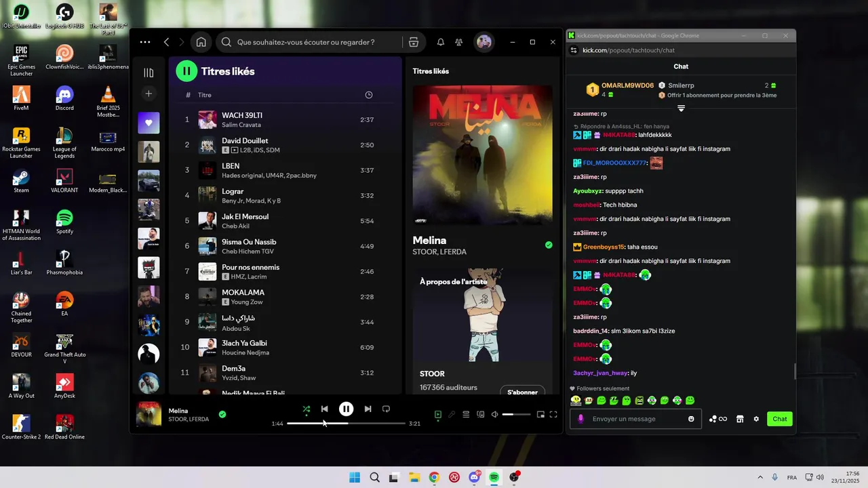868x488 pixels.
Task: Open the Spotify Home page
Action: (x=201, y=42)
